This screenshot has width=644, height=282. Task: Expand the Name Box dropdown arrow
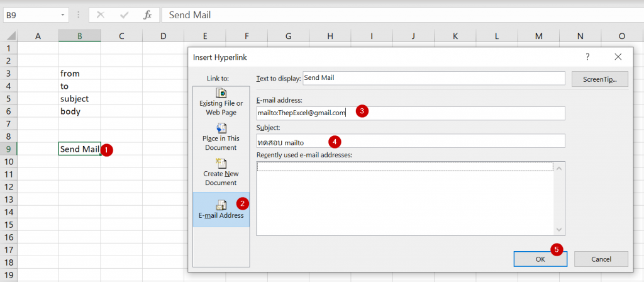[62, 15]
